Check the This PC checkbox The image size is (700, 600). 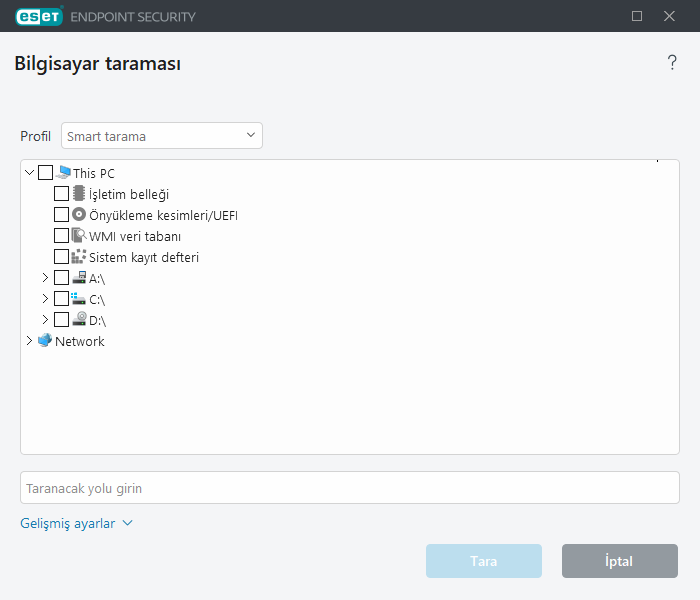tap(46, 173)
